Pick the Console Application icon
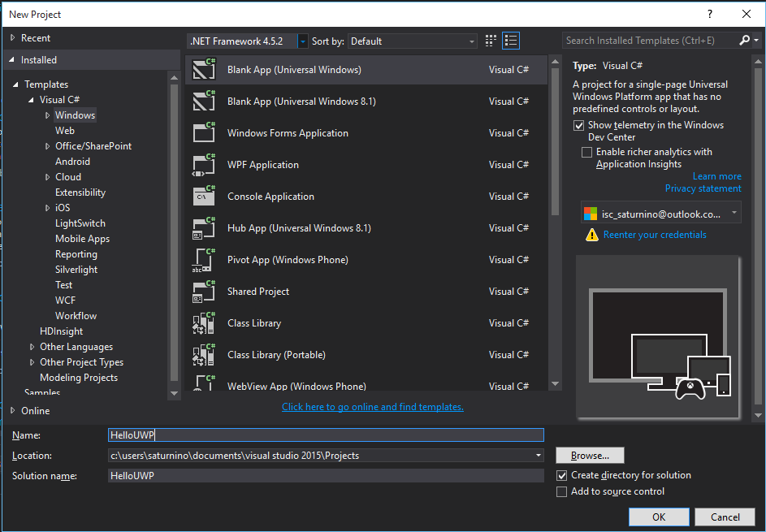The width and height of the screenshot is (766, 532). pyautogui.click(x=204, y=197)
